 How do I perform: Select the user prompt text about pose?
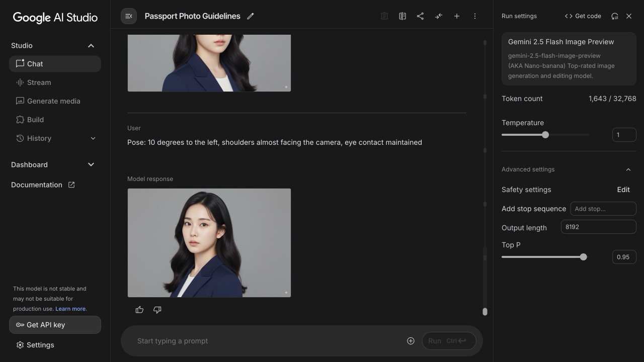pos(275,142)
